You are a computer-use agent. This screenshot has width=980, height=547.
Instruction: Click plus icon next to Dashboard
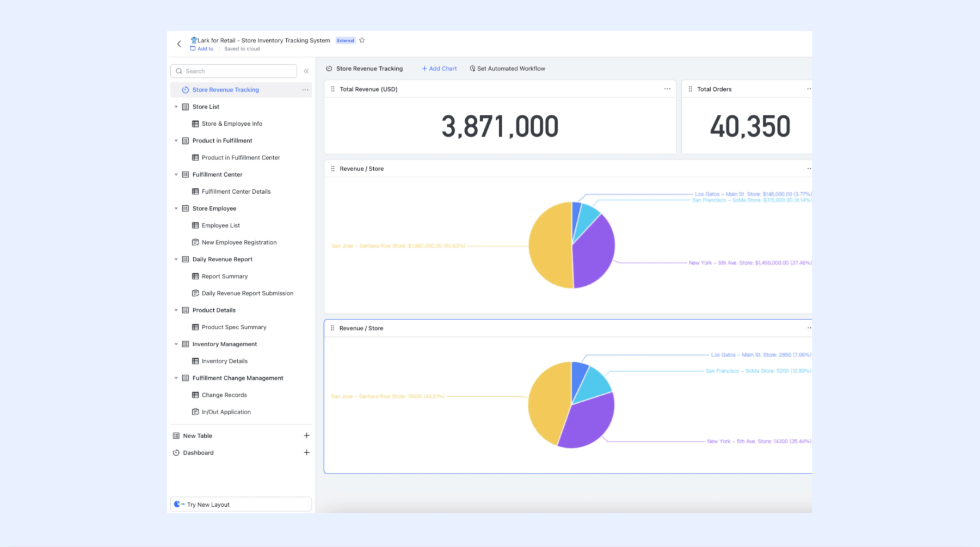[306, 452]
